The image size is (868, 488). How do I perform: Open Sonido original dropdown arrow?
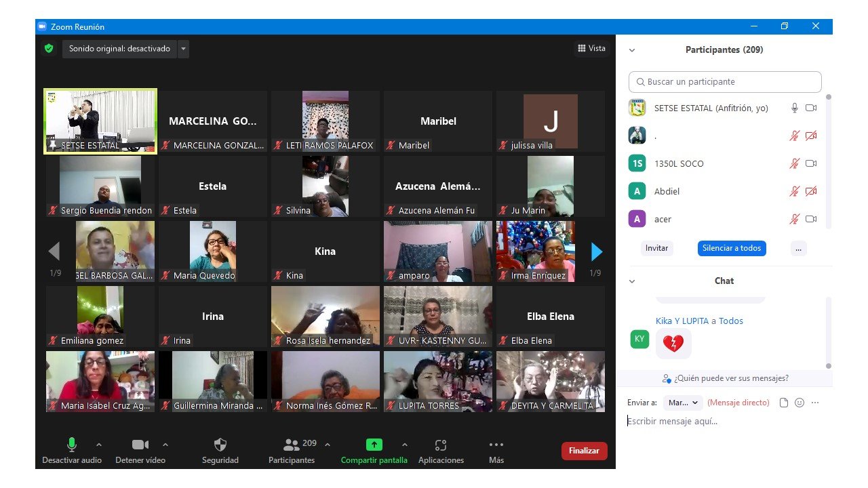tap(184, 49)
